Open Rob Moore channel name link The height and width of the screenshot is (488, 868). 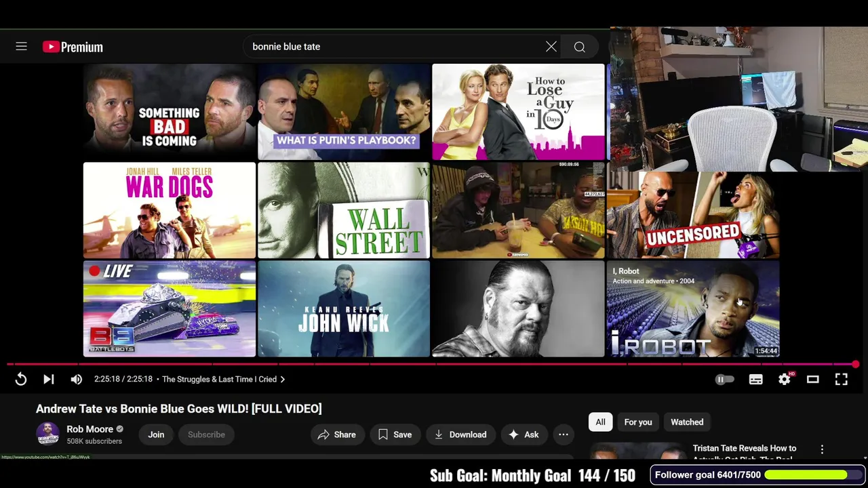point(90,429)
